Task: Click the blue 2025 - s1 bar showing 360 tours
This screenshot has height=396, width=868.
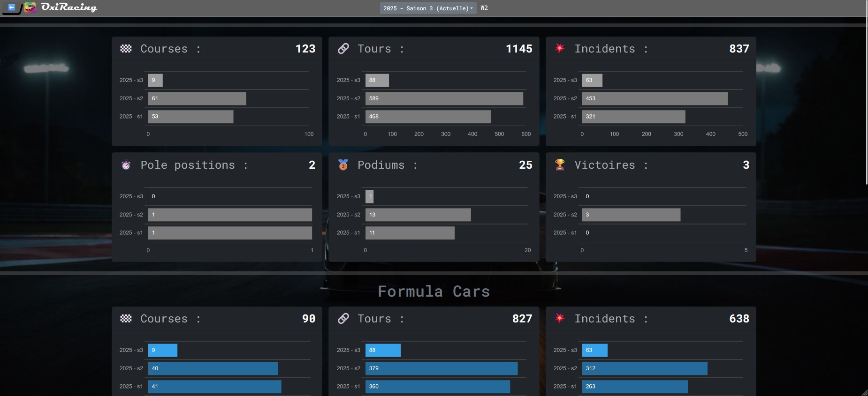Action: [438, 387]
